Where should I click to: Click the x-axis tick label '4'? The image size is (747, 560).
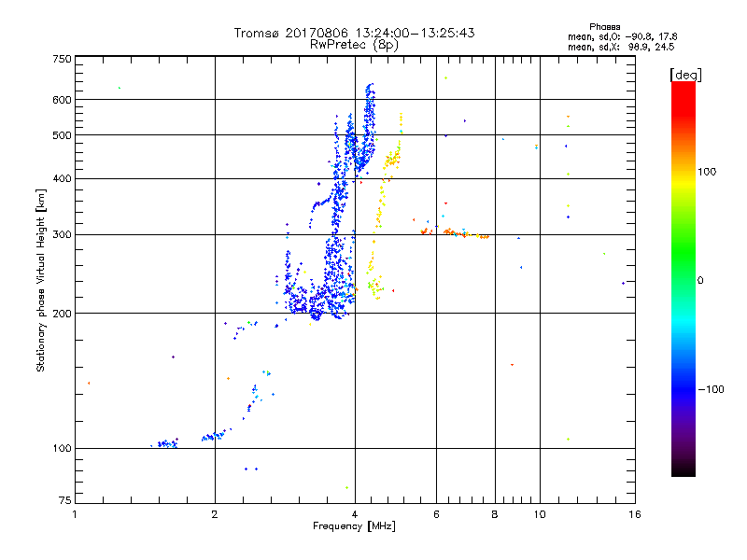(355, 514)
